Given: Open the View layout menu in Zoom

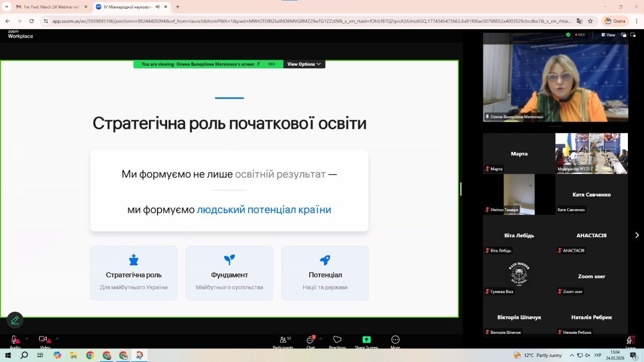Looking at the screenshot, I should pos(608,35).
